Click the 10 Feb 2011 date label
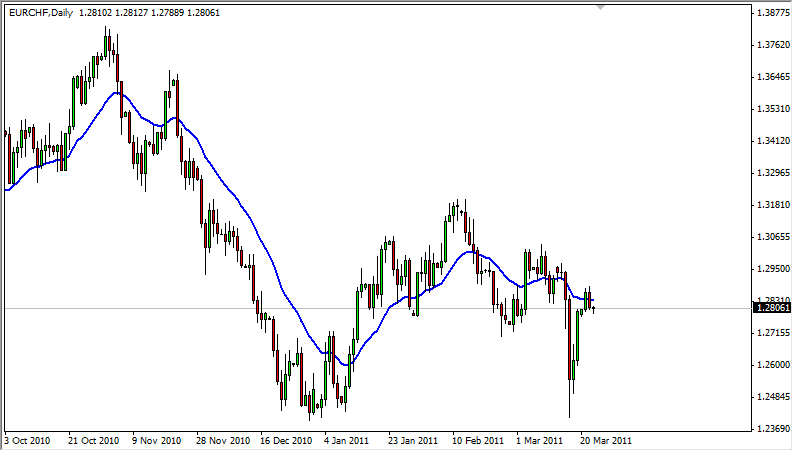Viewport: 793px width, 451px height. pos(478,441)
